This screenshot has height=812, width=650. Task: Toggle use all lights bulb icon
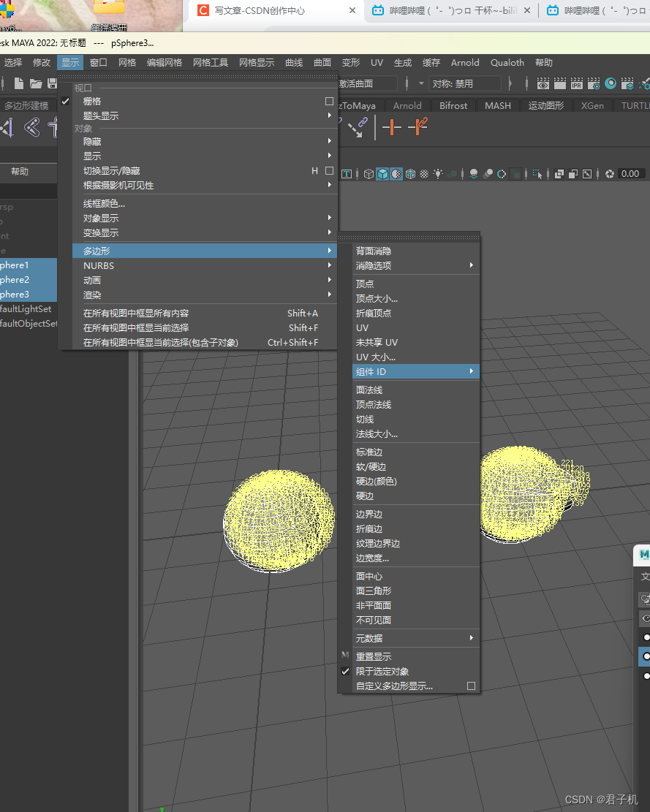point(438,174)
